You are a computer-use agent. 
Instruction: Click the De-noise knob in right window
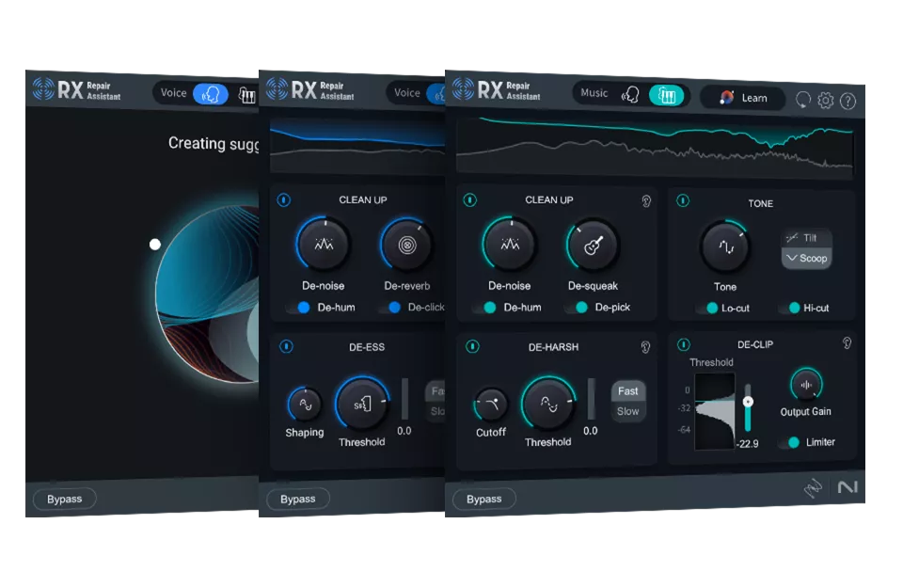tap(509, 245)
